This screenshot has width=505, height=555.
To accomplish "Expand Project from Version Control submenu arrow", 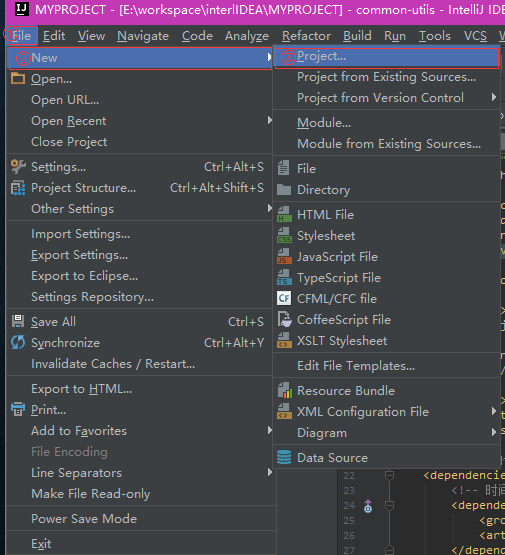I will pyautogui.click(x=494, y=97).
